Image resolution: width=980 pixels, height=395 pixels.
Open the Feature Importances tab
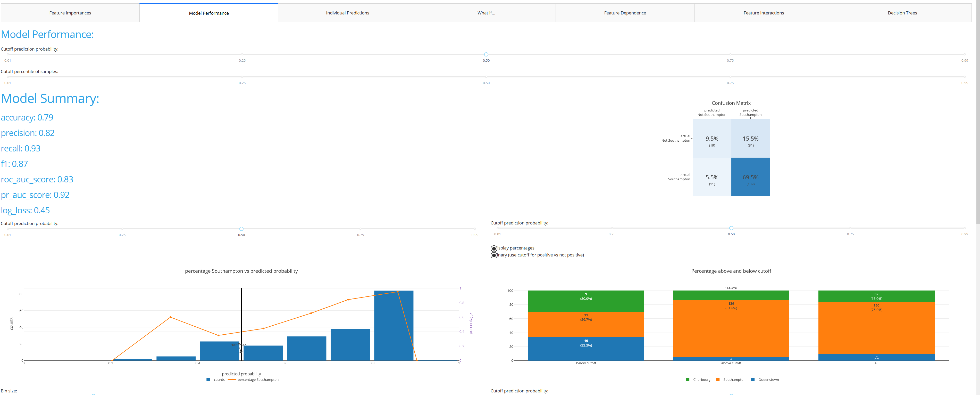coord(70,13)
